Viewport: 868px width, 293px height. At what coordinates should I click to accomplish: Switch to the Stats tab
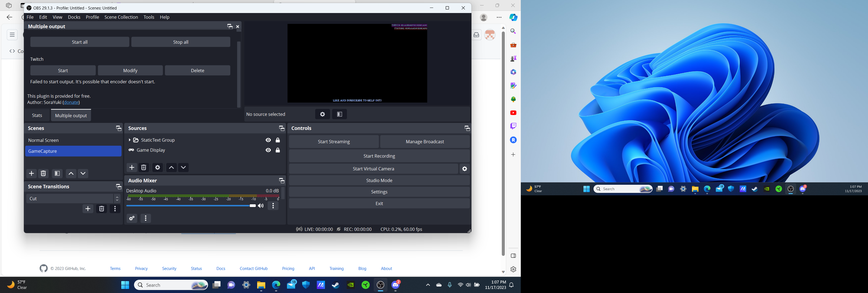(x=37, y=115)
